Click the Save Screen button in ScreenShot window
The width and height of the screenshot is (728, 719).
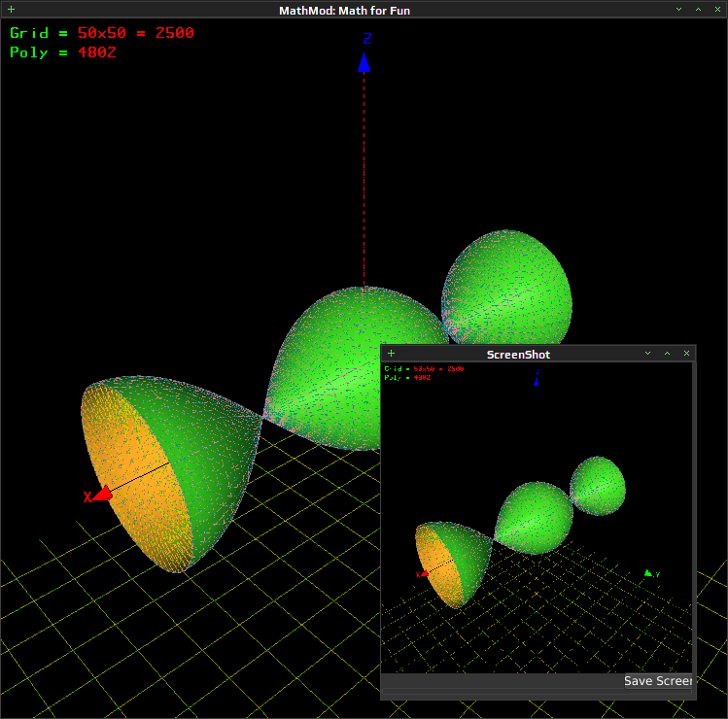pos(658,680)
